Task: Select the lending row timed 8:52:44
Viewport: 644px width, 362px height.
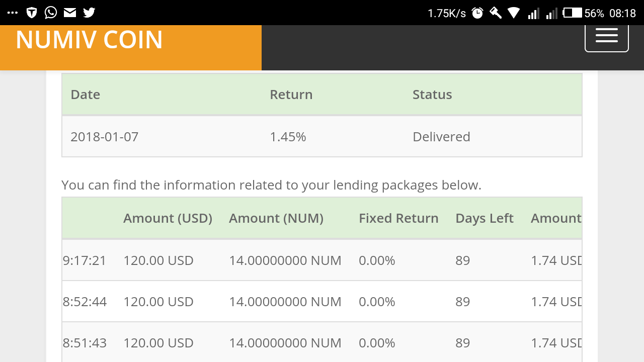Action: (322, 302)
